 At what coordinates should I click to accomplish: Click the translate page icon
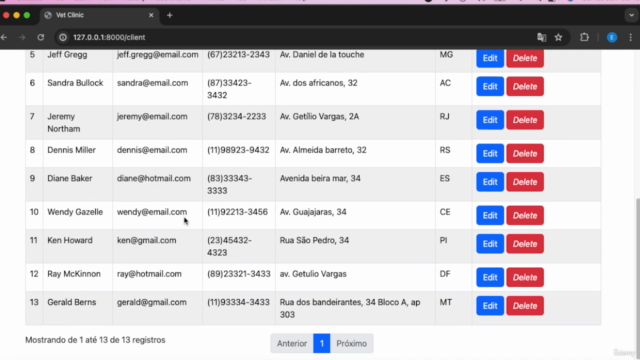tap(542, 38)
